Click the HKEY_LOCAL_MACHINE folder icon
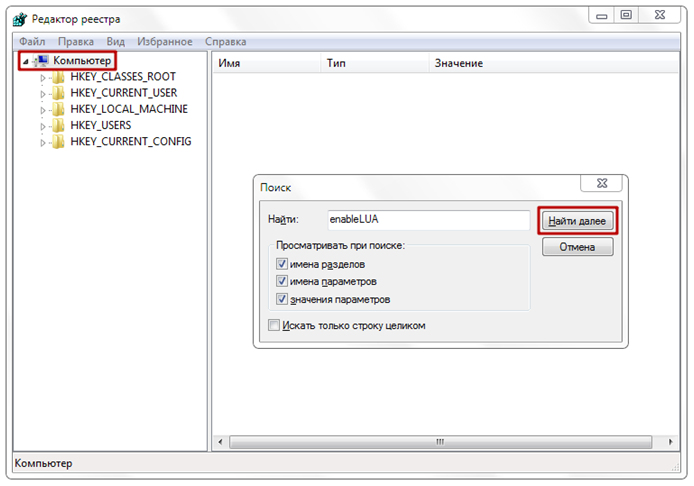The image size is (694, 486). click(58, 109)
